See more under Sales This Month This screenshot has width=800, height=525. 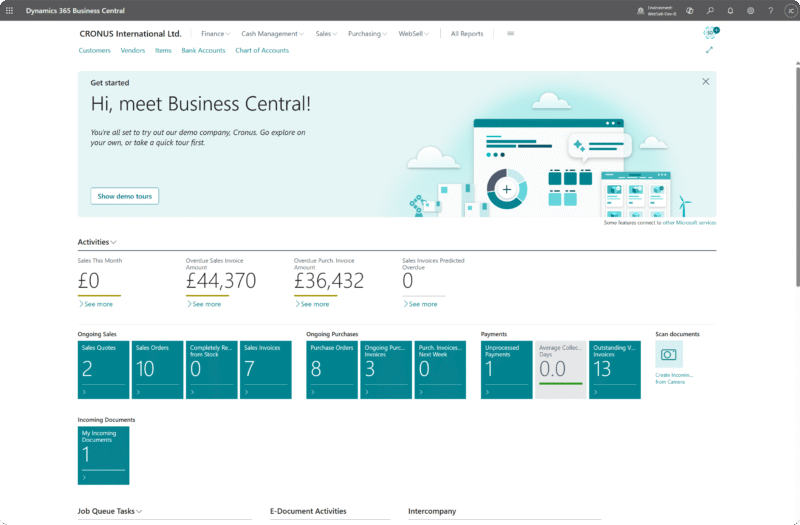[x=96, y=304]
